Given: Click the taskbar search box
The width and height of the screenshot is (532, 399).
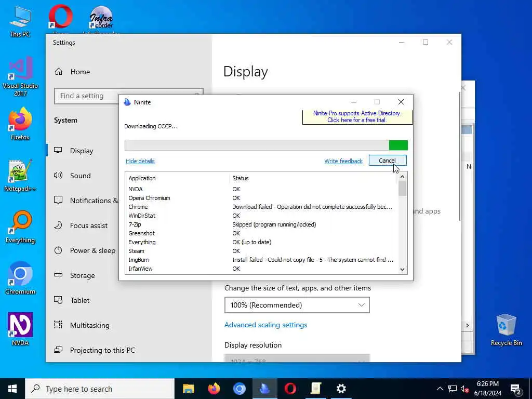Looking at the screenshot, I should point(100,389).
